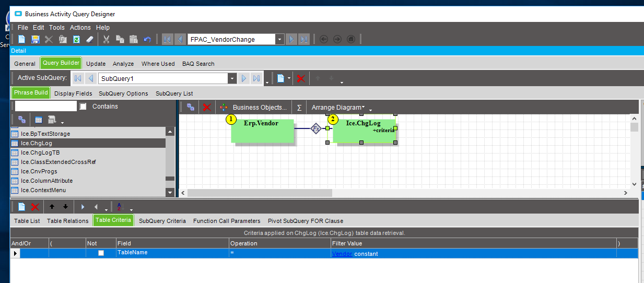Go to next subquery

click(243, 78)
